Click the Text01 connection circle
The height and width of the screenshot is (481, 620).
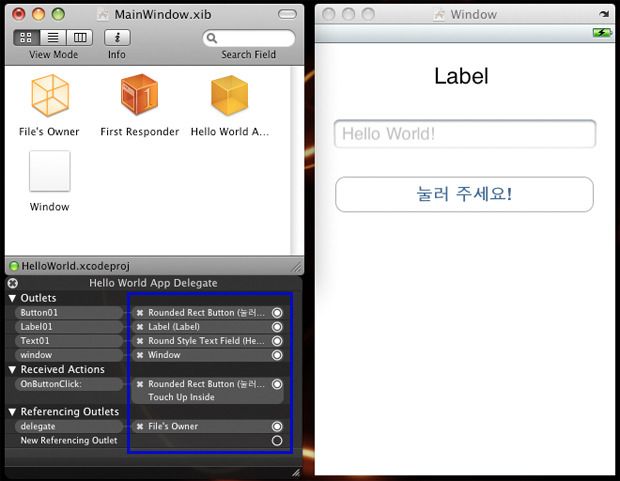click(x=277, y=341)
